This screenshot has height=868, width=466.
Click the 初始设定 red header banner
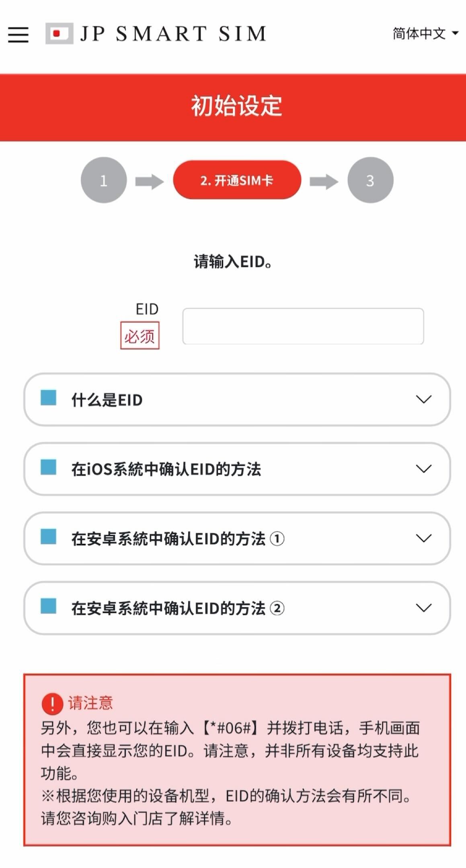(233, 107)
